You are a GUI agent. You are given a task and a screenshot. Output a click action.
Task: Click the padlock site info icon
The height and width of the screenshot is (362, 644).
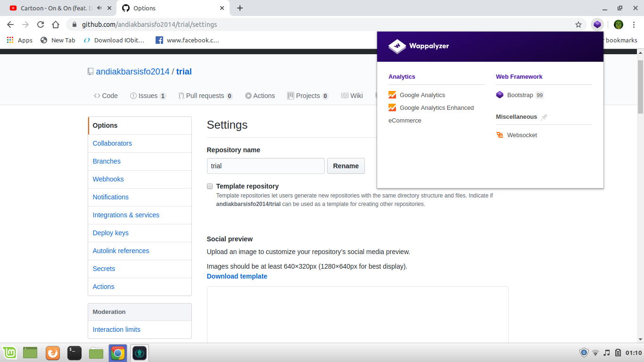point(74,25)
